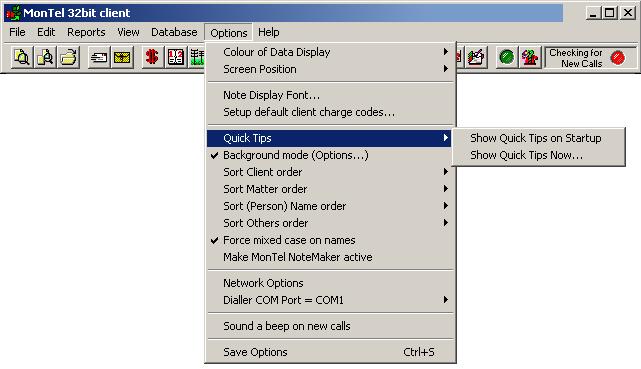Screen dimensions: 641x369
Task: Click the speeding mail card toolbar icon
Action: [x=99, y=57]
